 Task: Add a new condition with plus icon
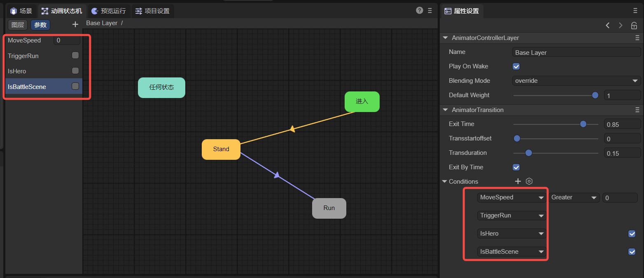click(518, 181)
